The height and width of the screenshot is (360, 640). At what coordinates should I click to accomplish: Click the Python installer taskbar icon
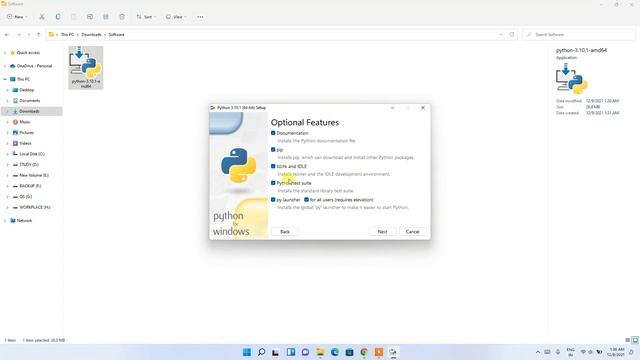point(393,352)
